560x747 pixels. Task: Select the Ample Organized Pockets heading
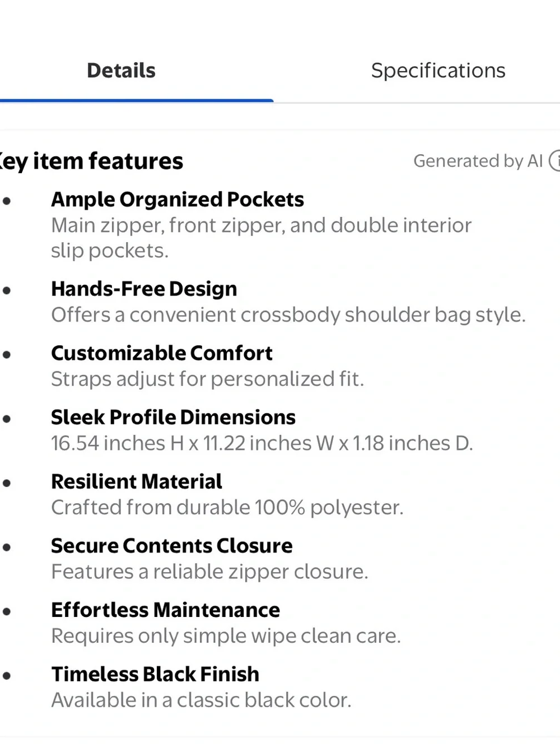[x=178, y=199]
